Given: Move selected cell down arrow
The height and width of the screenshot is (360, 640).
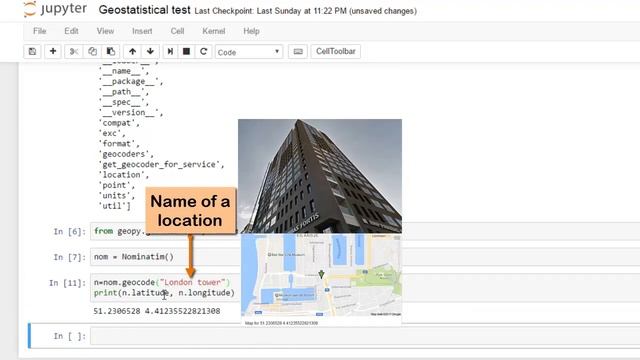Looking at the screenshot, I should 150,51.
